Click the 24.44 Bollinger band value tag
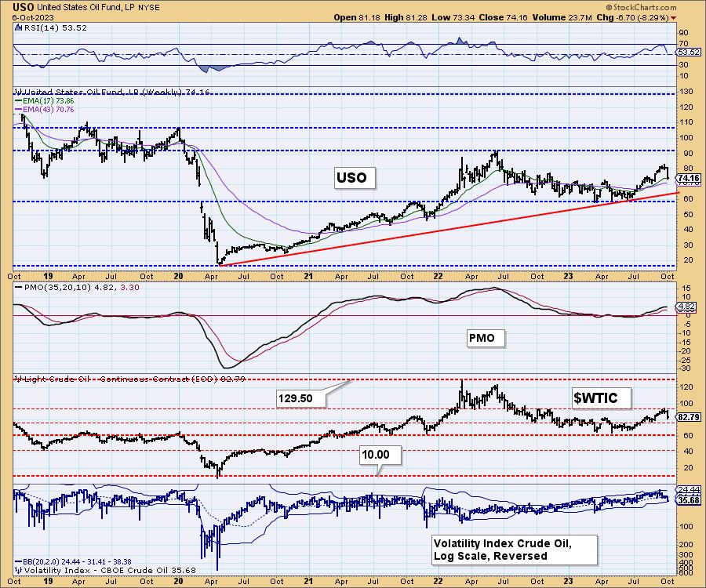706x588 pixels. pyautogui.click(x=689, y=489)
